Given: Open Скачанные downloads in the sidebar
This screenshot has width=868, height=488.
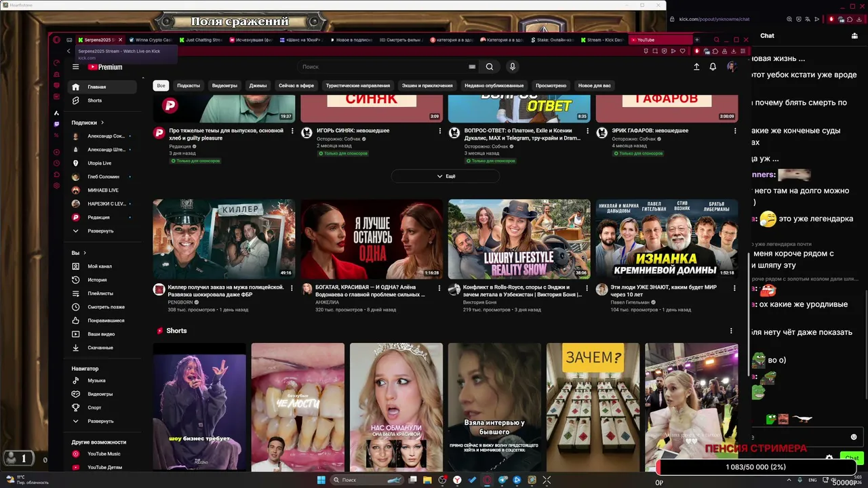Looking at the screenshot, I should point(104,348).
